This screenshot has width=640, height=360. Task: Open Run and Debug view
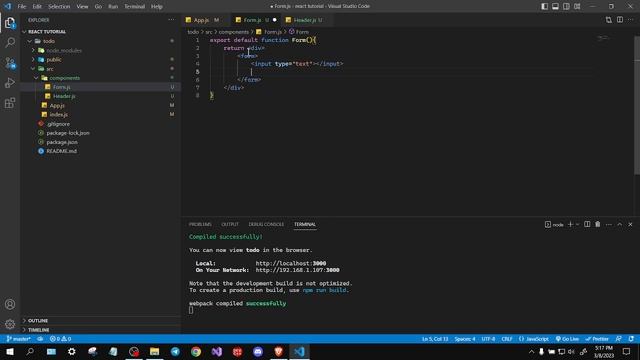click(x=10, y=83)
